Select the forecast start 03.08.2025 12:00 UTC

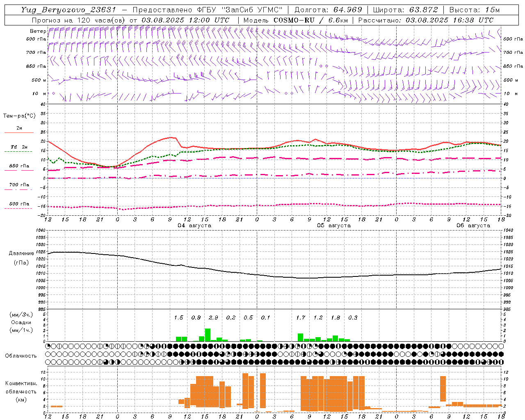pyautogui.click(x=185, y=20)
